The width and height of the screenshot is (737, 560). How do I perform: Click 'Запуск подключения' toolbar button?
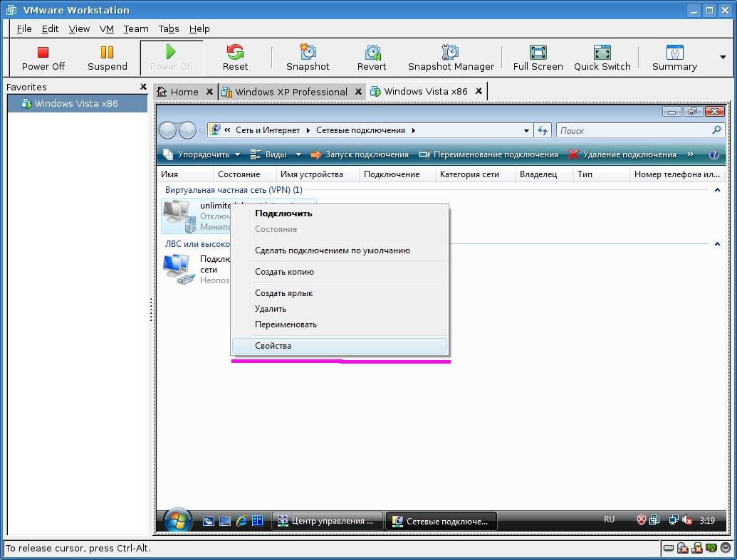pyautogui.click(x=360, y=154)
